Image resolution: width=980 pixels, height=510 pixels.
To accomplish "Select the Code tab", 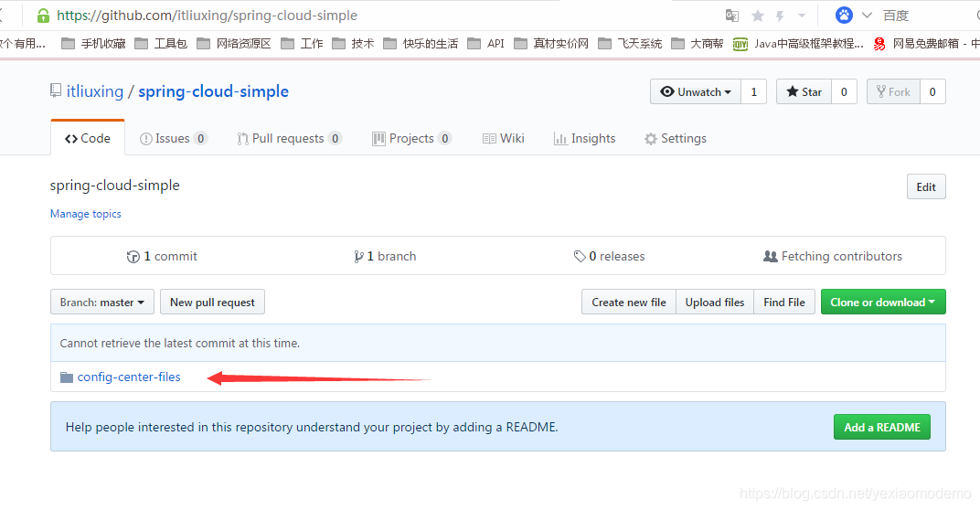I will coord(88,138).
